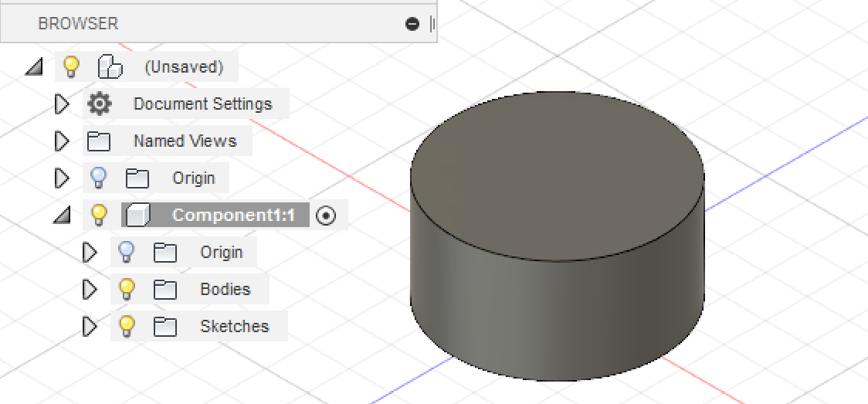This screenshot has width=868, height=404.
Task: Click folder icon of Origin under Component1:1
Action: [165, 253]
